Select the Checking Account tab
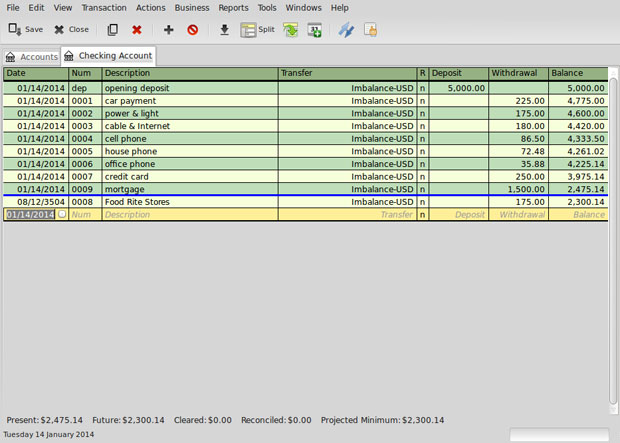 click(108, 56)
